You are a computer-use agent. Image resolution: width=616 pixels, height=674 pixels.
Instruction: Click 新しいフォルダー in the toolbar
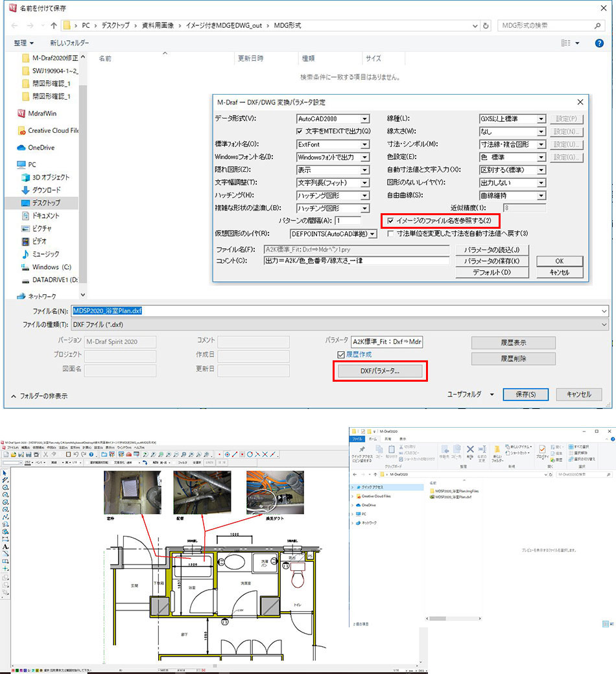[x=69, y=43]
